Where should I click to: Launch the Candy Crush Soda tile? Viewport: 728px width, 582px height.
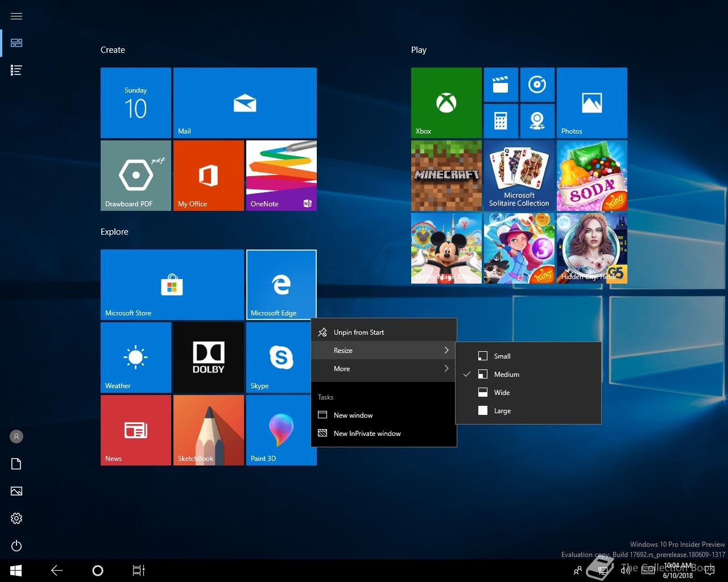592,176
